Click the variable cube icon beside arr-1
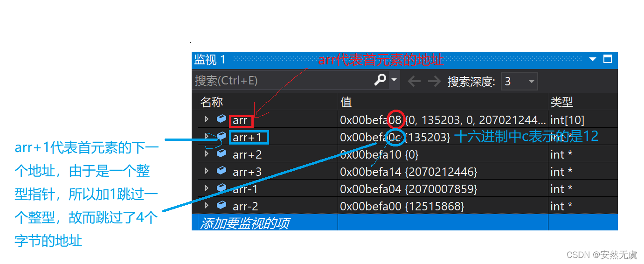The image size is (644, 264). 222,188
